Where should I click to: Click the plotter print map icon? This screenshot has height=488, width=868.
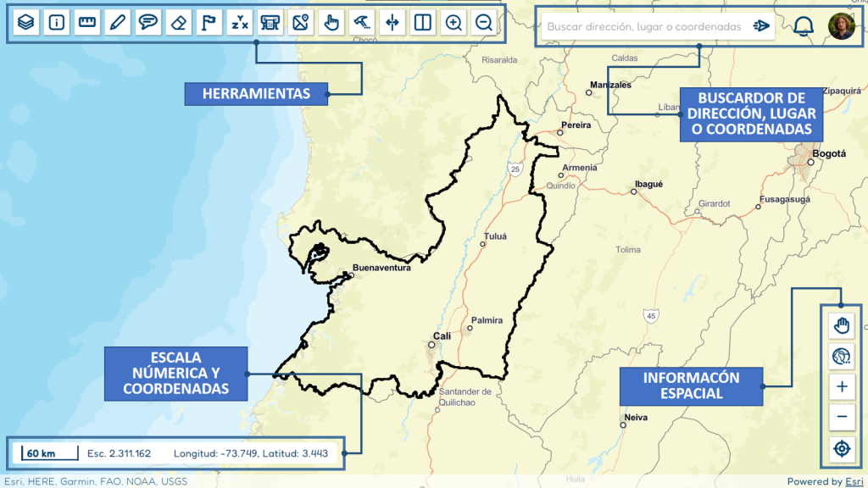(x=270, y=23)
